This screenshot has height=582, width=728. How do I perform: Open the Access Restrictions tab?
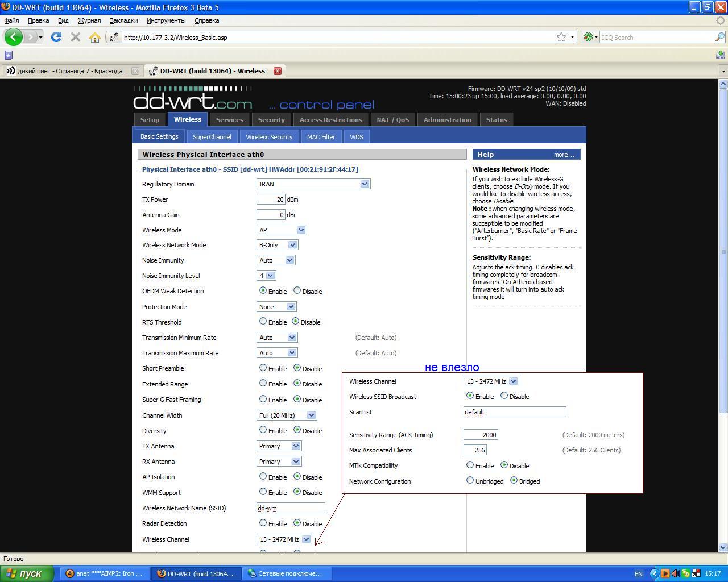tap(331, 120)
